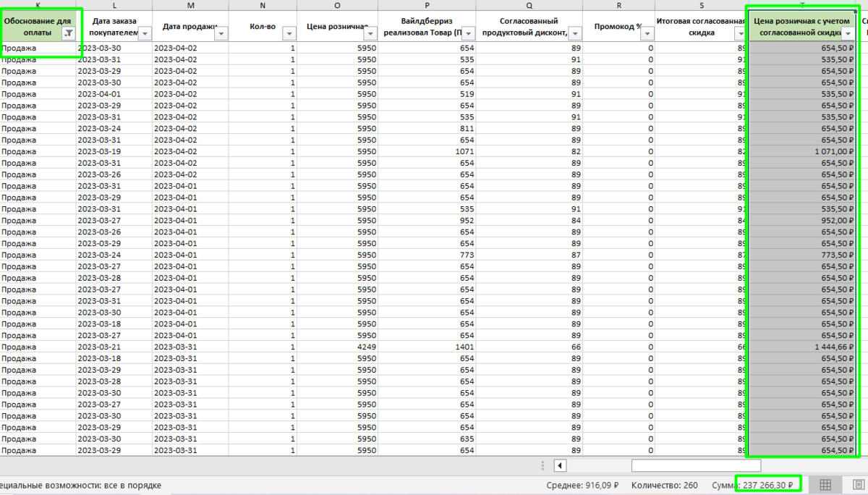Select cell with order date 2023-03-21
This screenshot has height=495, width=868.
click(x=114, y=347)
